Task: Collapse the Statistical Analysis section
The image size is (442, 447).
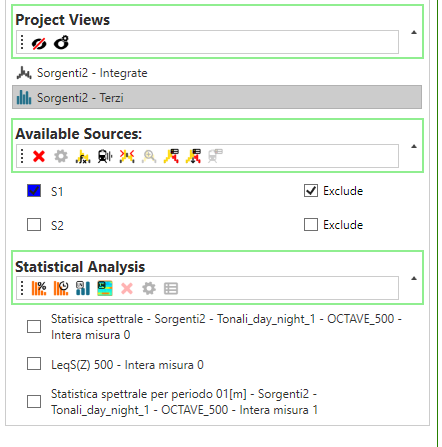Action: pos(414,278)
